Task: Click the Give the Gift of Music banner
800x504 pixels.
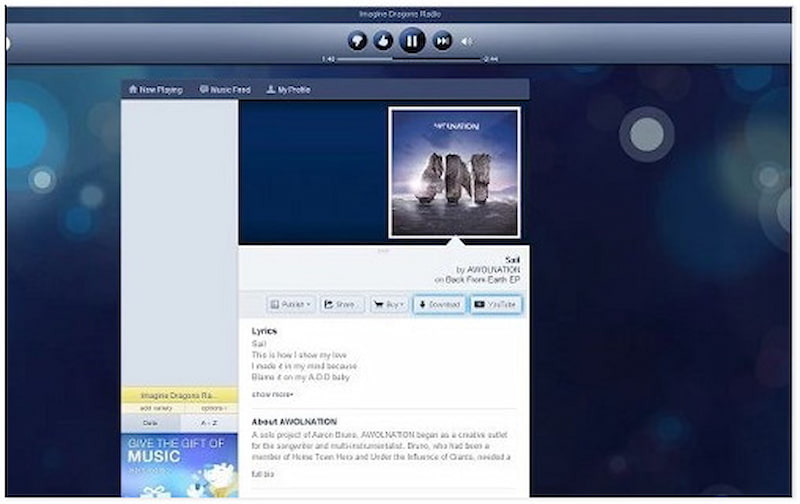Action: pos(180,465)
